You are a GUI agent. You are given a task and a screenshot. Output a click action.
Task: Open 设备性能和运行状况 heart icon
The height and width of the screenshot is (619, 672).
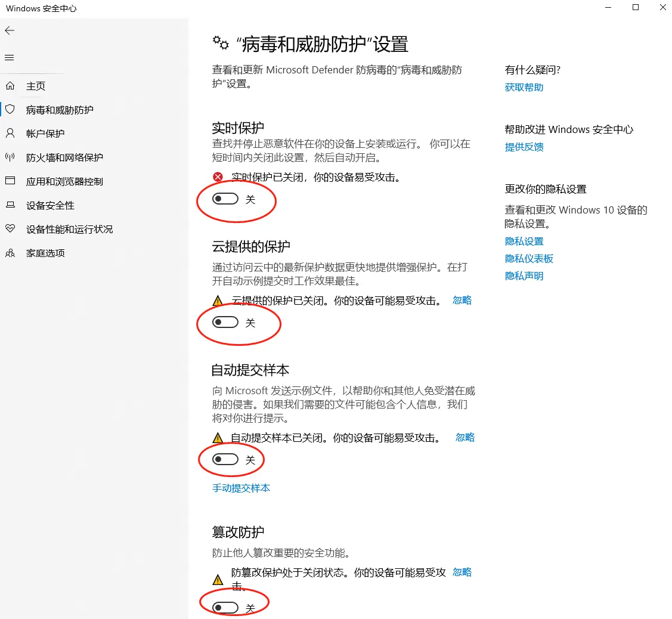pyautogui.click(x=10, y=228)
